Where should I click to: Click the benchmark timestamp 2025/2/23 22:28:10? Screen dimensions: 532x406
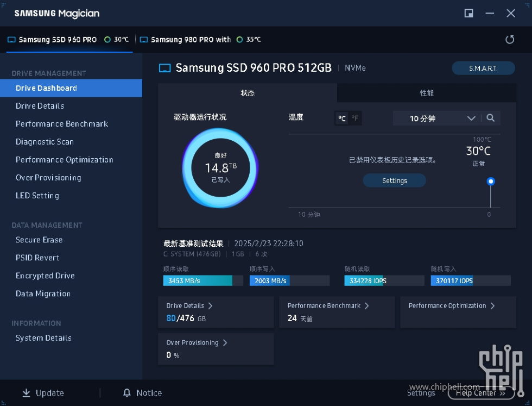point(269,243)
